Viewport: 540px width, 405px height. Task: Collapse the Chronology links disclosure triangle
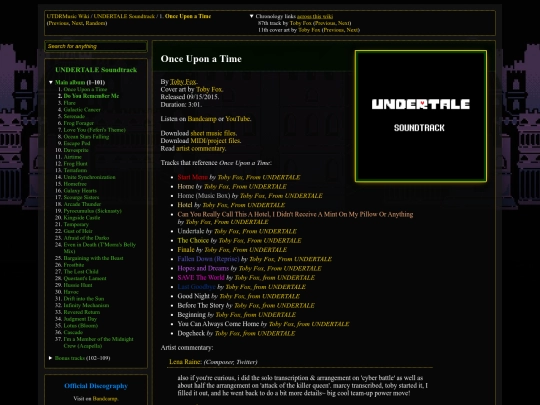tap(251, 16)
